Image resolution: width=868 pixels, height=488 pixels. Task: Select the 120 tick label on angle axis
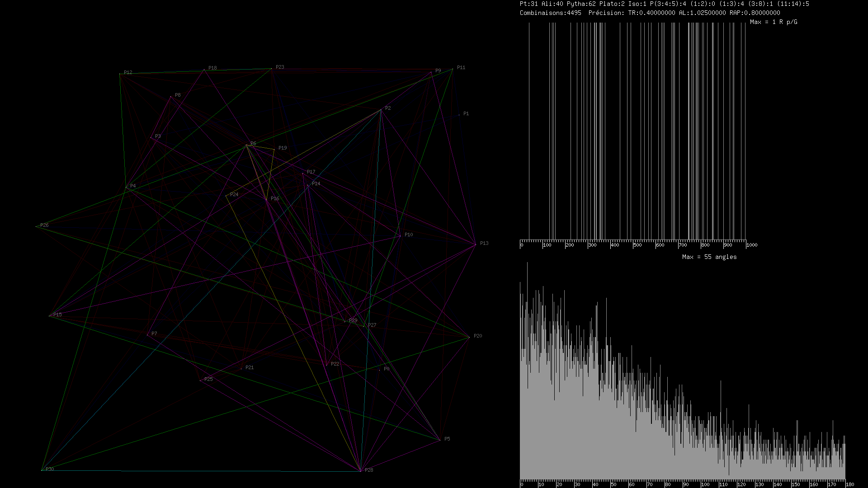pos(742,484)
